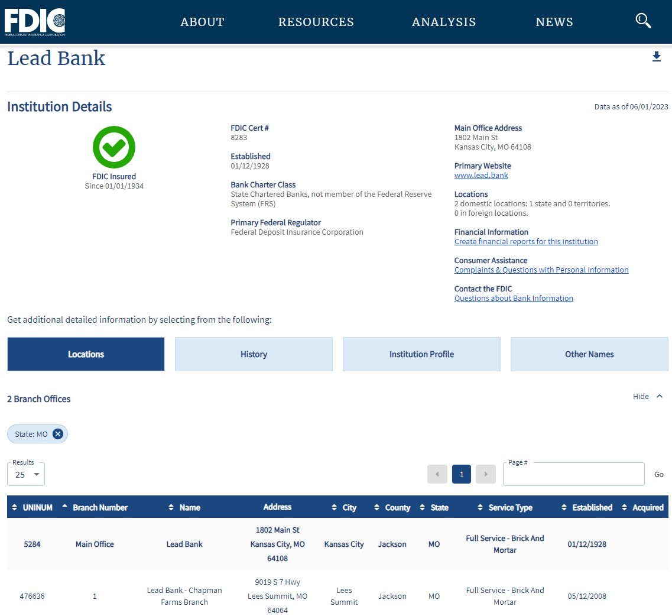This screenshot has height=616, width=672.
Task: Focus the Page # input field
Action: pos(573,474)
